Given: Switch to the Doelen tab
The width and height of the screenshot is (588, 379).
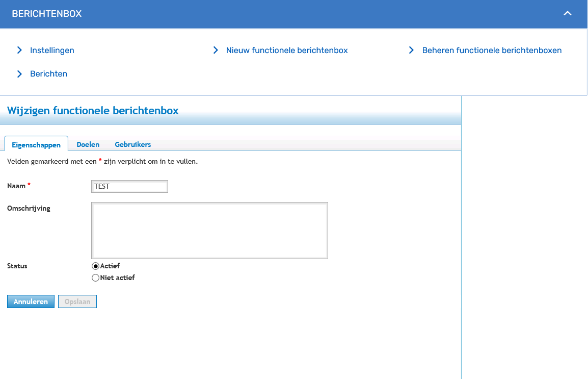Looking at the screenshot, I should tap(88, 144).
